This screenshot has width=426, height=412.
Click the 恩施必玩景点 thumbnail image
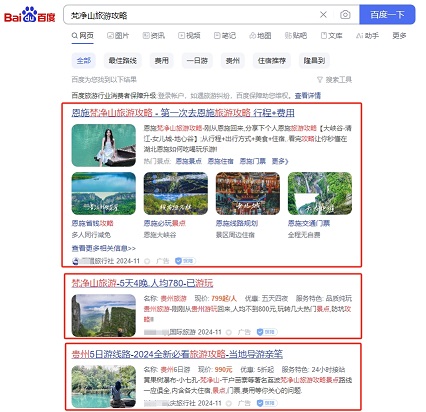tap(176, 193)
